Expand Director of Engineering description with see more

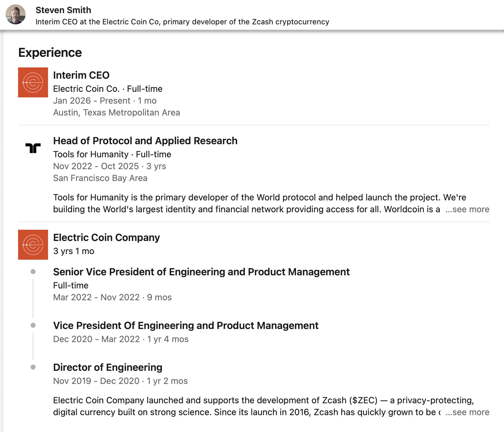pyautogui.click(x=468, y=412)
